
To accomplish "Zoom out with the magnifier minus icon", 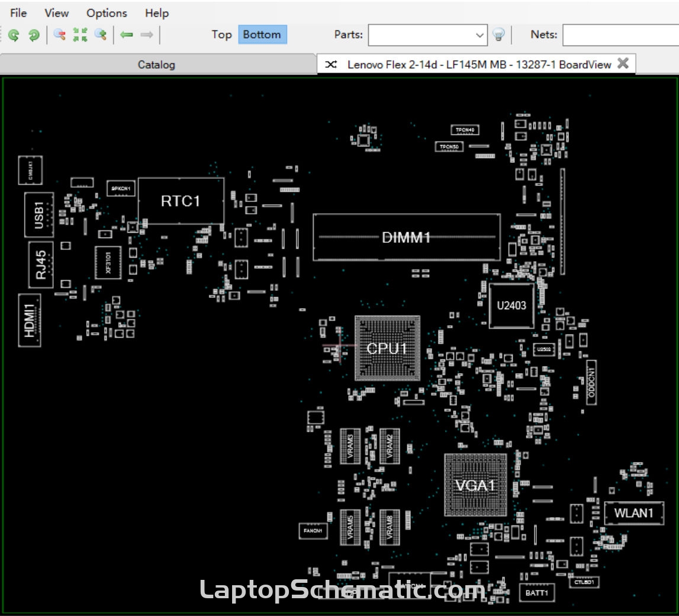I will tap(60, 35).
